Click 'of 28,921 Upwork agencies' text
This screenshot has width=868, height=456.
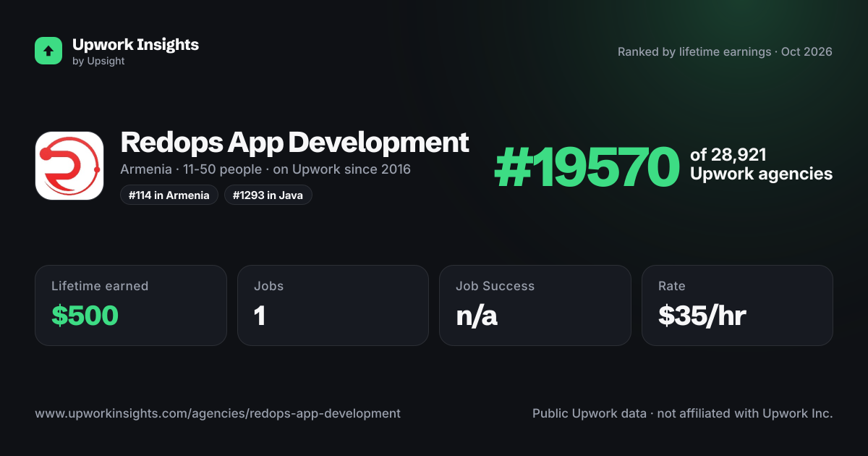click(761, 164)
